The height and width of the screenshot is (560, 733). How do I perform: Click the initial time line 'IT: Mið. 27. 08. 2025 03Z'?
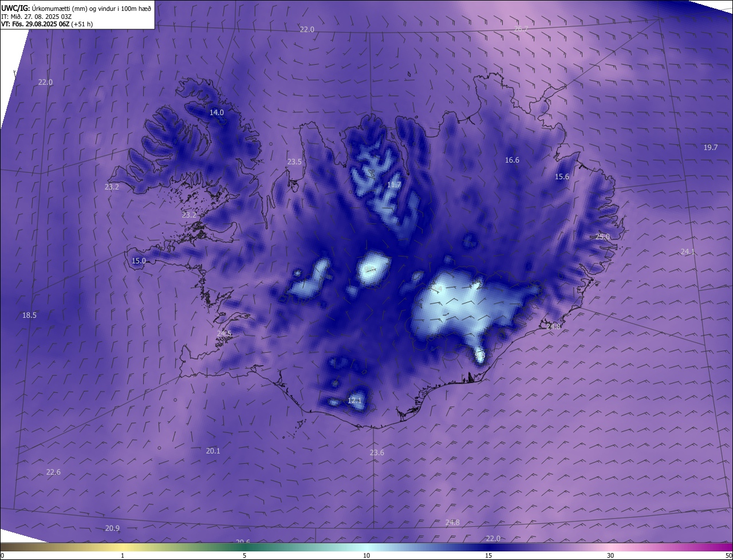coord(36,17)
